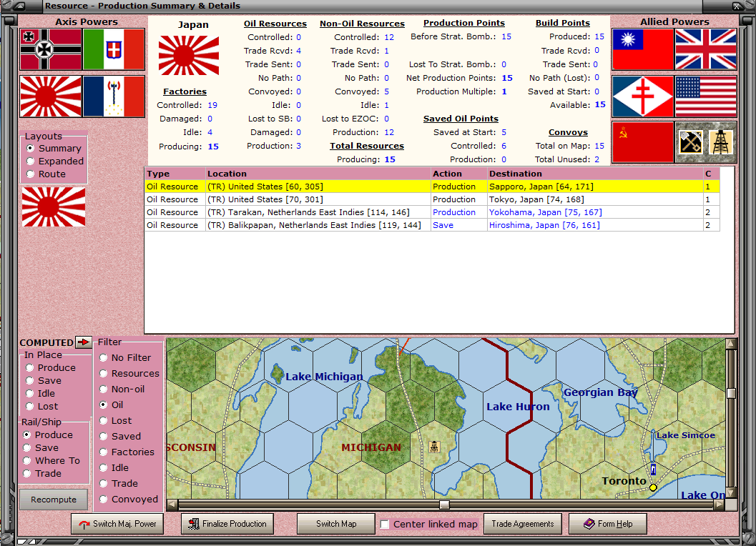Select the Free France flag with red cross
Screen dimensions: 756x546
(x=643, y=96)
